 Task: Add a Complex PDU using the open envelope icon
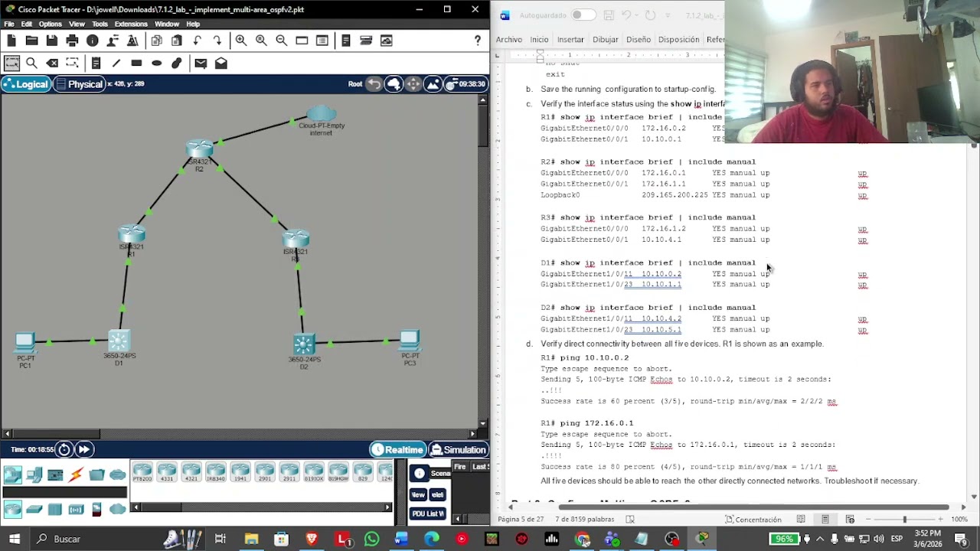click(x=221, y=64)
